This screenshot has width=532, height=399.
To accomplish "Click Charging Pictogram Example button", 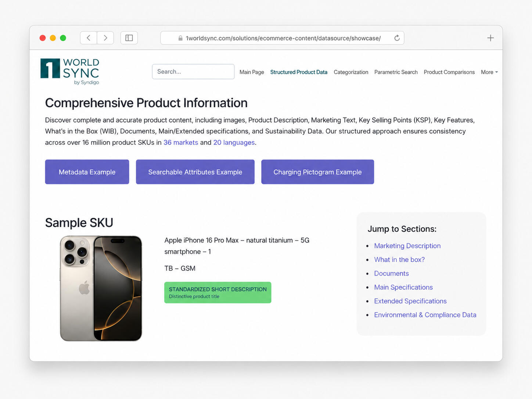I will tap(317, 172).
